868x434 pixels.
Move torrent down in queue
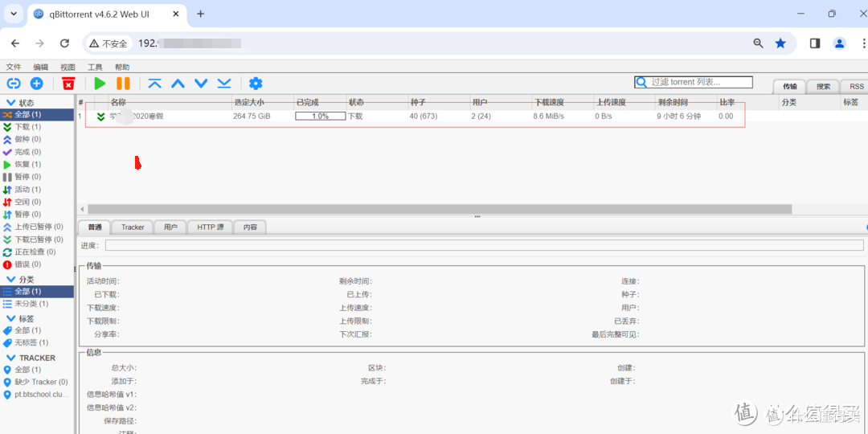[201, 84]
